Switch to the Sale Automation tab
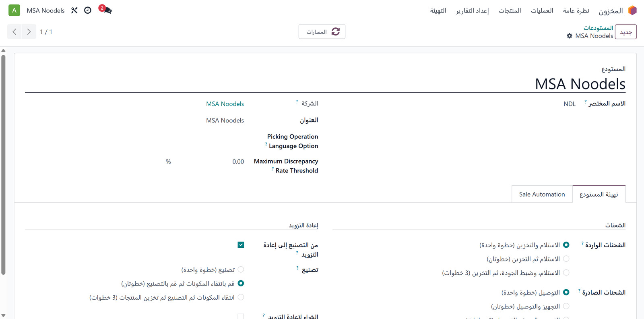Image resolution: width=644 pixels, height=319 pixels. [542, 194]
